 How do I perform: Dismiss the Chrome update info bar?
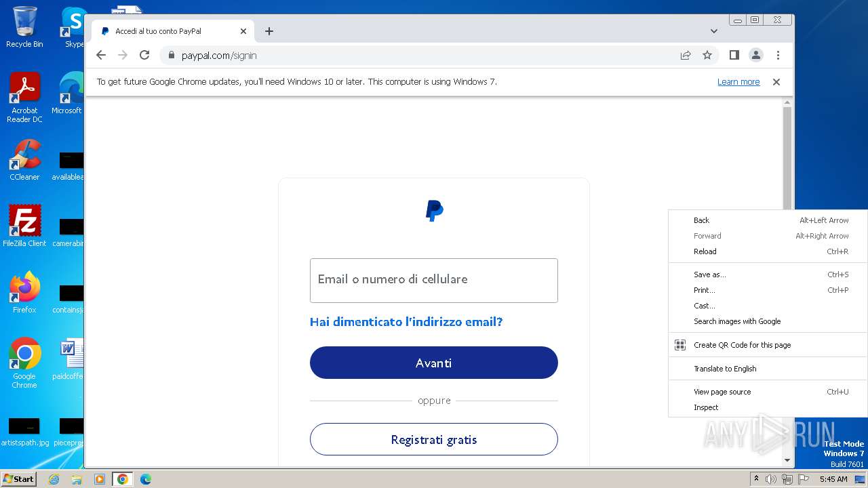tap(776, 82)
